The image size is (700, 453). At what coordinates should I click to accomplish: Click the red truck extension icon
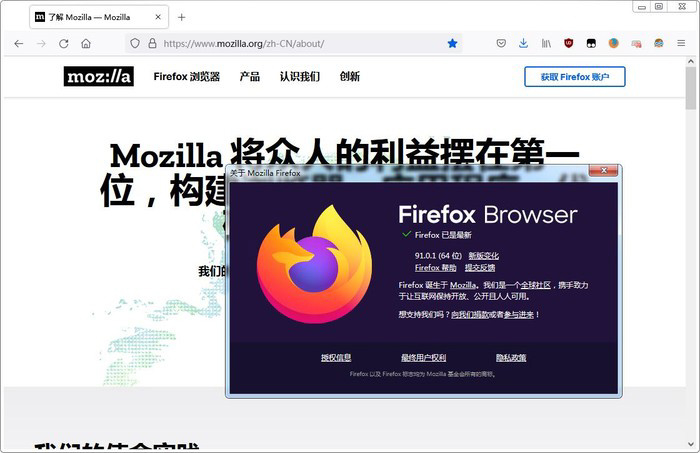point(636,44)
